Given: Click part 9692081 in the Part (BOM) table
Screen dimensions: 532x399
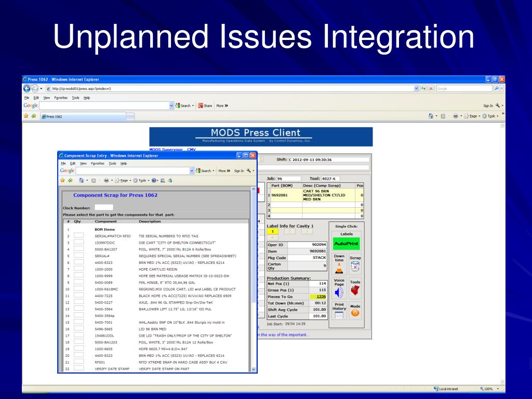Looking at the screenshot, I should pyautogui.click(x=279, y=195).
